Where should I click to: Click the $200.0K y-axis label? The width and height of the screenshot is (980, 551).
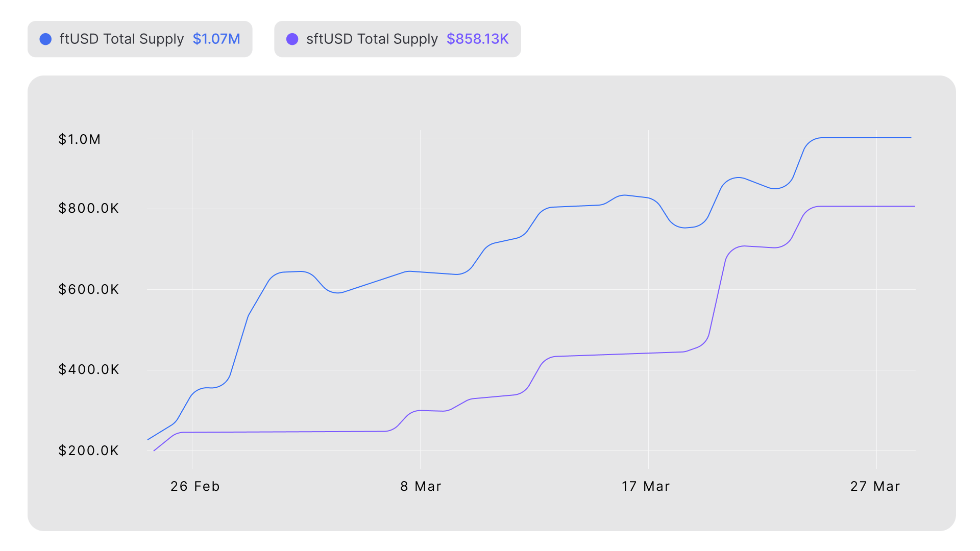[88, 450]
